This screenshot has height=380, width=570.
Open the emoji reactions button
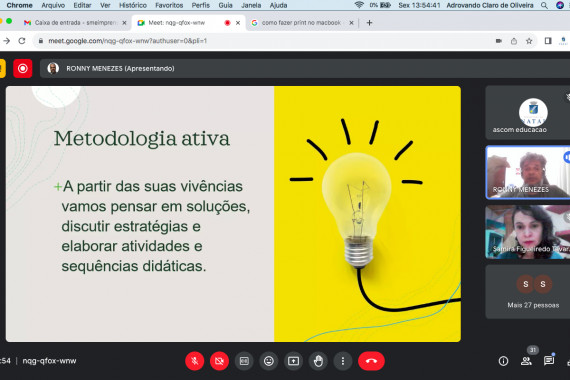[269, 361]
